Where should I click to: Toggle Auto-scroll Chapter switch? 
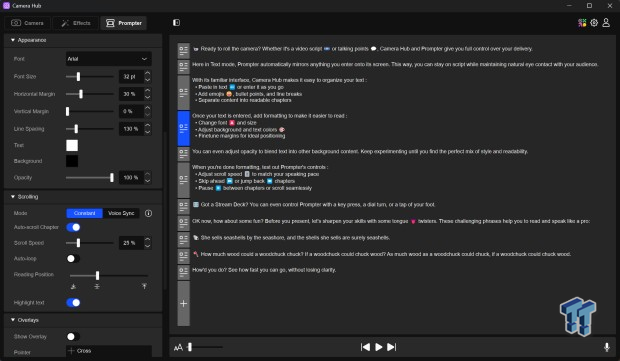tap(73, 227)
